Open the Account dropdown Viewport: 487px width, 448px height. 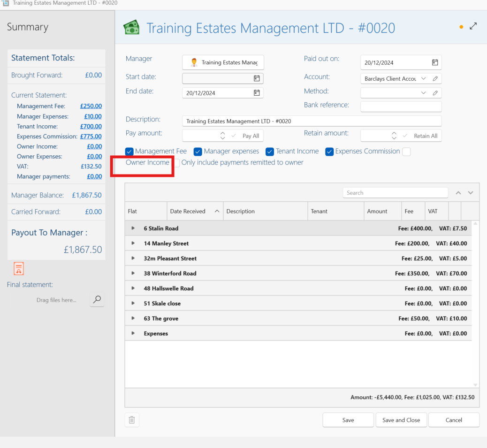pyautogui.click(x=423, y=78)
